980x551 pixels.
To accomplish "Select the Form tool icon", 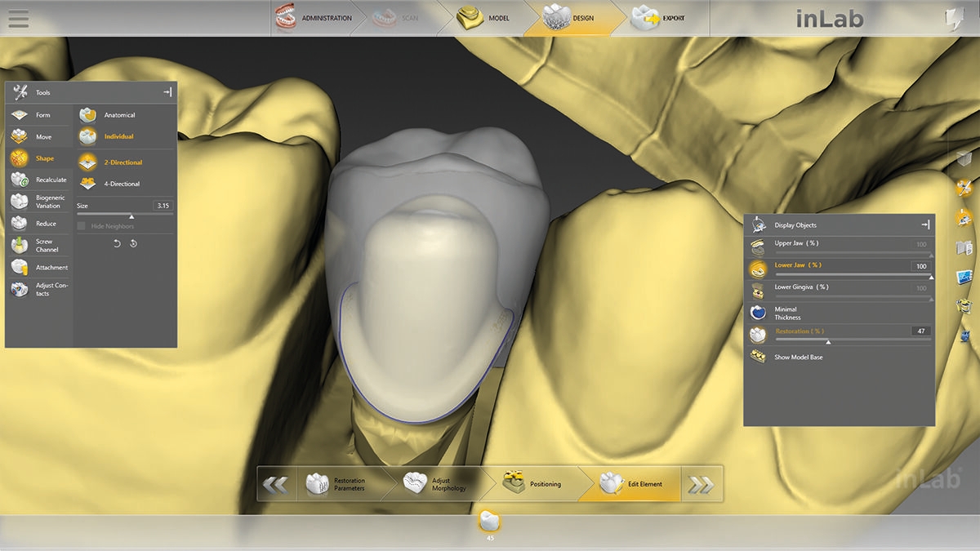I will pos(20,115).
